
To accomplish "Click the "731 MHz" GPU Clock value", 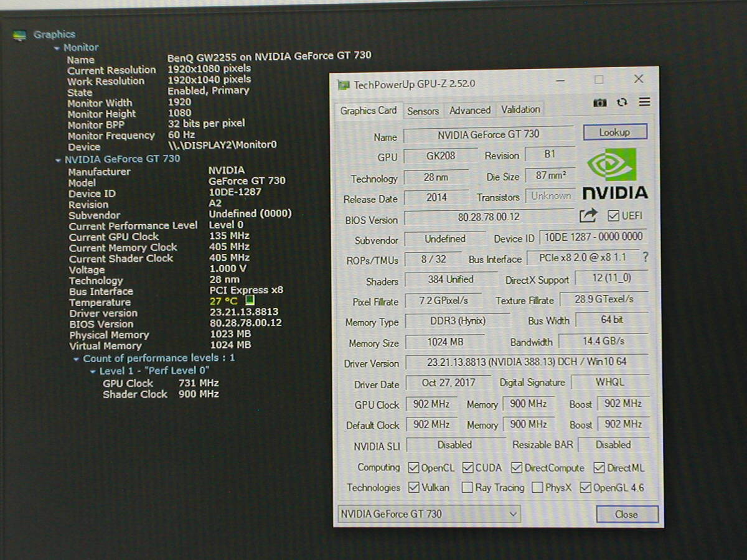I will tap(199, 383).
